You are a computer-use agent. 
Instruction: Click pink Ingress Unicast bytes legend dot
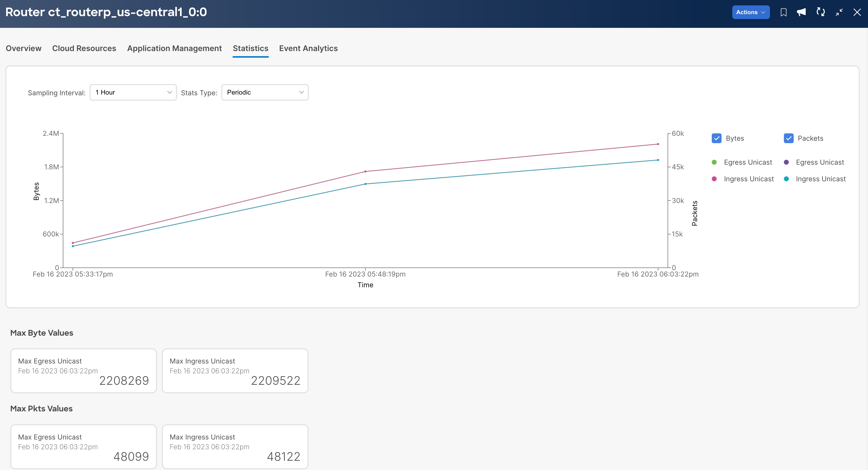pos(714,179)
